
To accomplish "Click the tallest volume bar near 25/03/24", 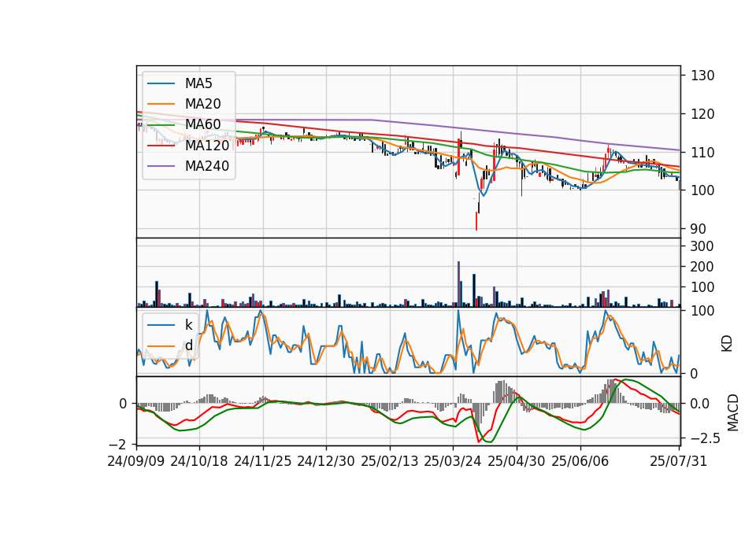I will [x=458, y=284].
